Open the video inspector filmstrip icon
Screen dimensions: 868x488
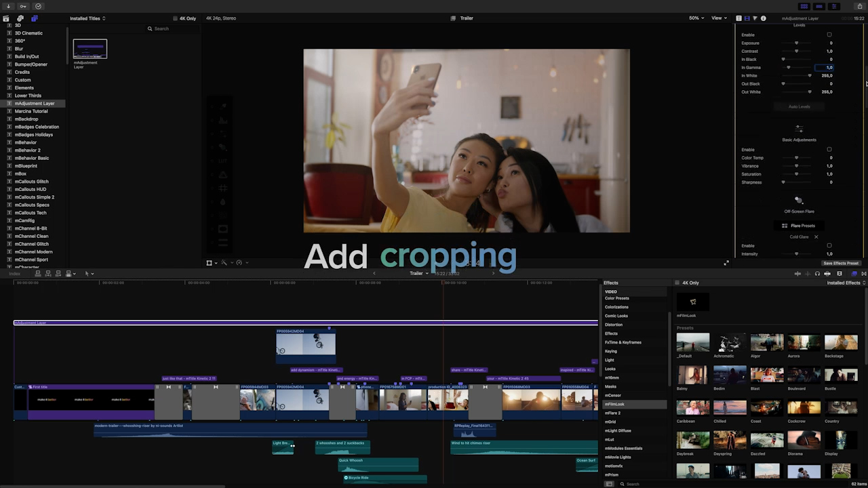pos(747,18)
